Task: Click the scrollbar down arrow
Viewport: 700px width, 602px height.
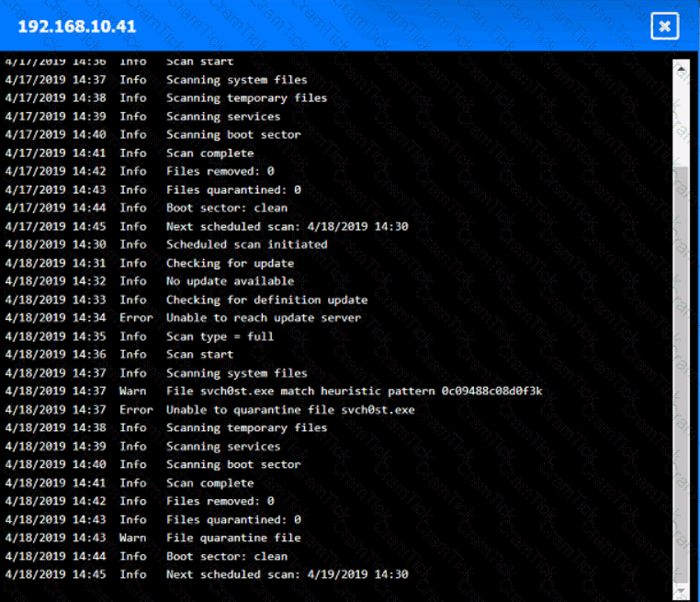Action: 681,589
